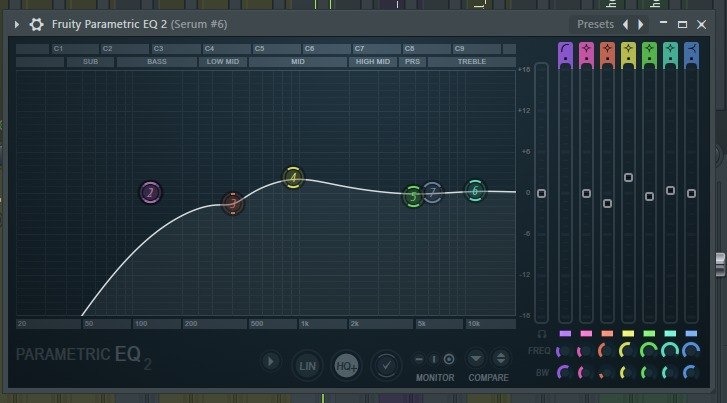
Task: Click the pink band 2 BW knob
Action: pos(585,372)
